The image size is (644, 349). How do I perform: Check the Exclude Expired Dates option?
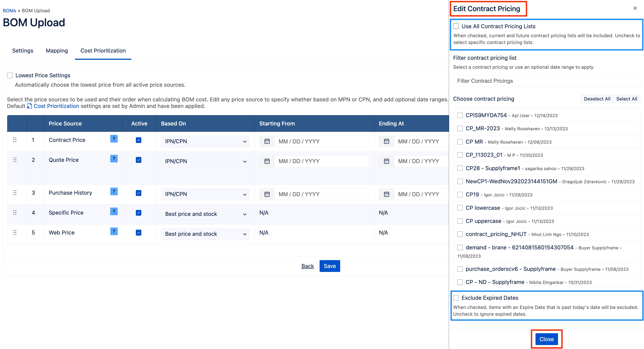click(456, 298)
